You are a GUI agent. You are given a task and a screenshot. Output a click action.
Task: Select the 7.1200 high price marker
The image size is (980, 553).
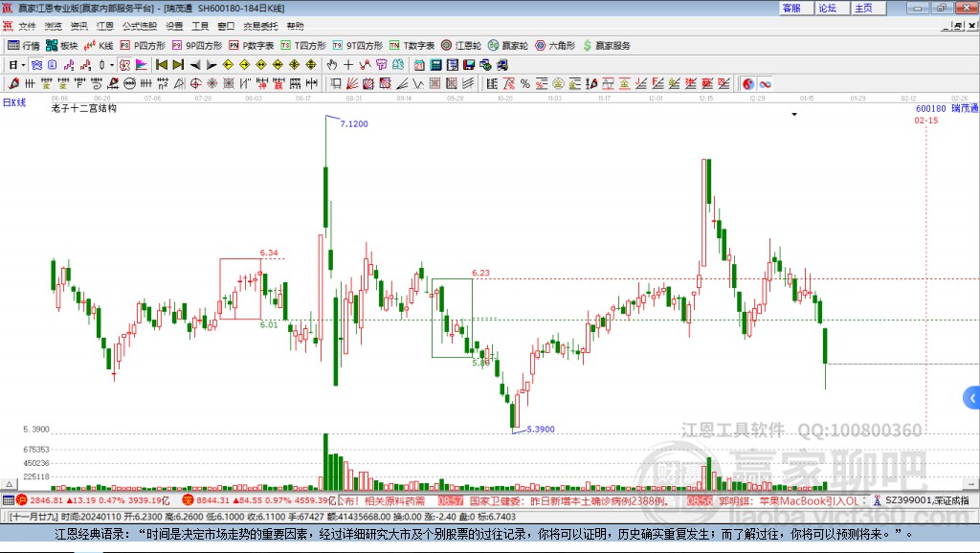[354, 123]
